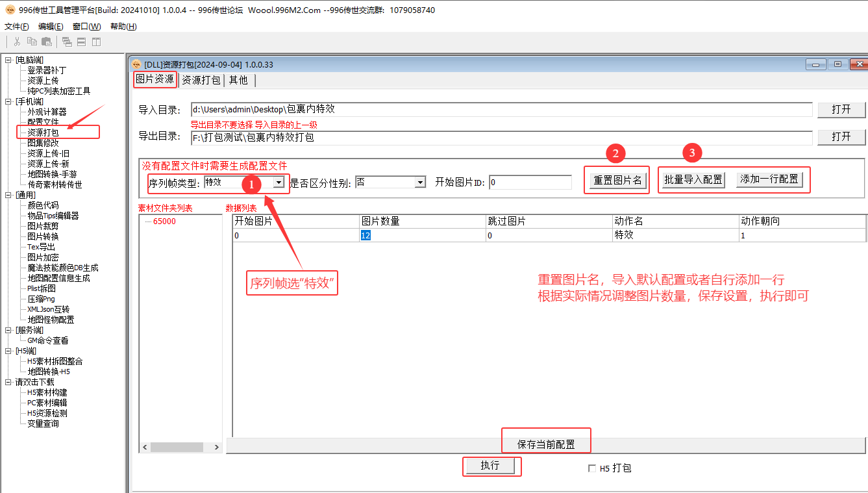The image size is (868, 493).
Task: Click the 开始图片ID input field
Action: [530, 183]
